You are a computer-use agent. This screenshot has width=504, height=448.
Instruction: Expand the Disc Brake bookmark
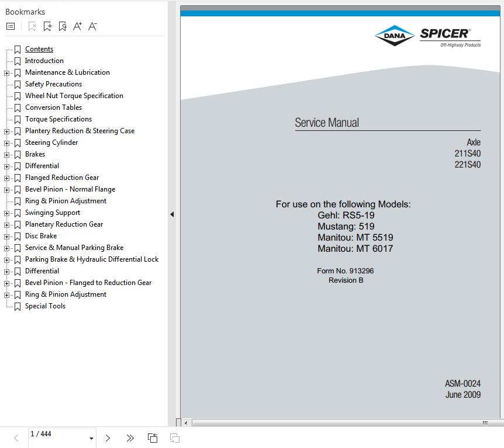point(6,237)
